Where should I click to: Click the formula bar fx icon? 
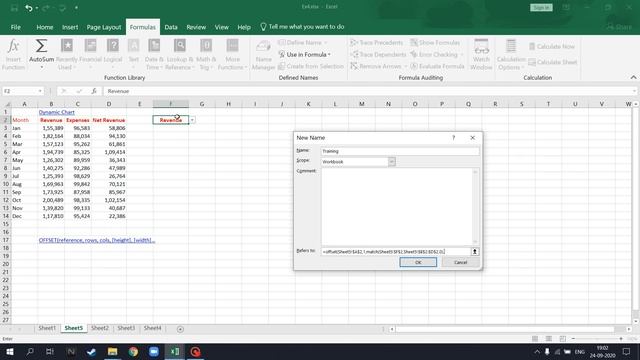click(x=93, y=91)
